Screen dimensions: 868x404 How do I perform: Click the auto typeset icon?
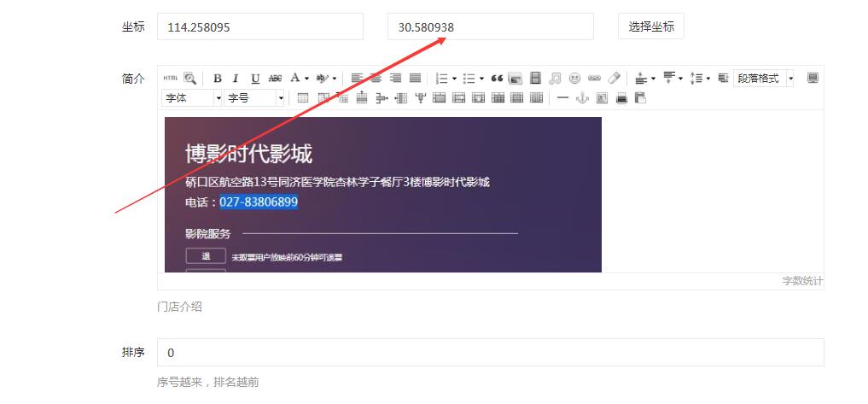pyautogui.click(x=722, y=78)
